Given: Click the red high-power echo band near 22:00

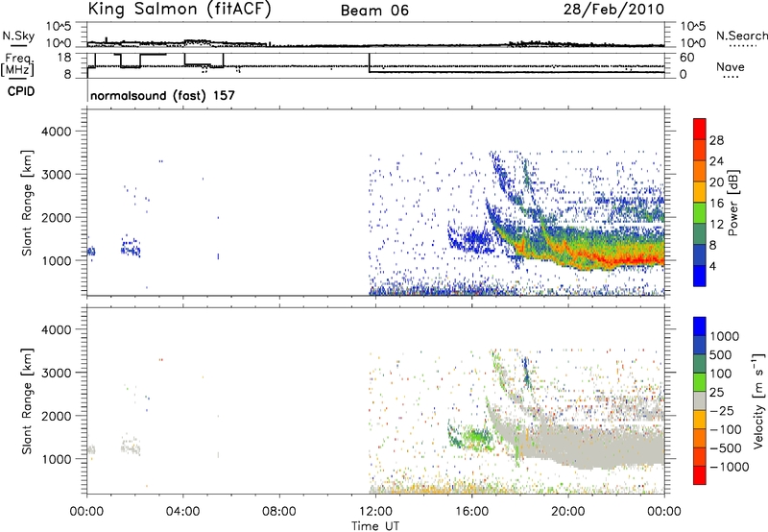Looking at the screenshot, I should (x=617, y=259).
